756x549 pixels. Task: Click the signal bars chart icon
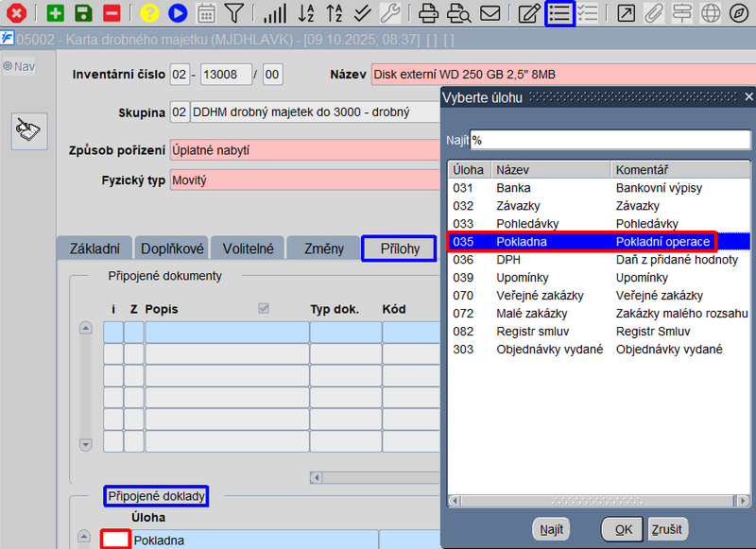point(275,13)
